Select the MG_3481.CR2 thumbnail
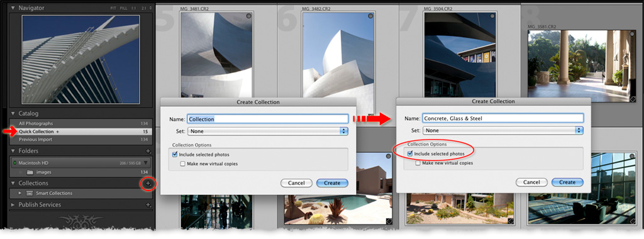Viewport: 644px width, 239px height. [216, 55]
